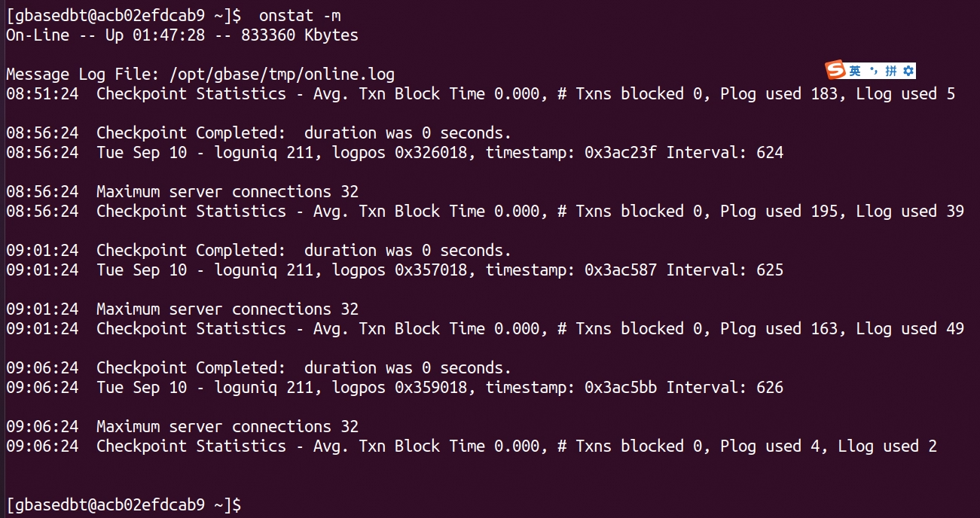The height and width of the screenshot is (518, 980).
Task: Click the 08:51:24 Checkpoint Statistics entry
Action: click(x=481, y=94)
